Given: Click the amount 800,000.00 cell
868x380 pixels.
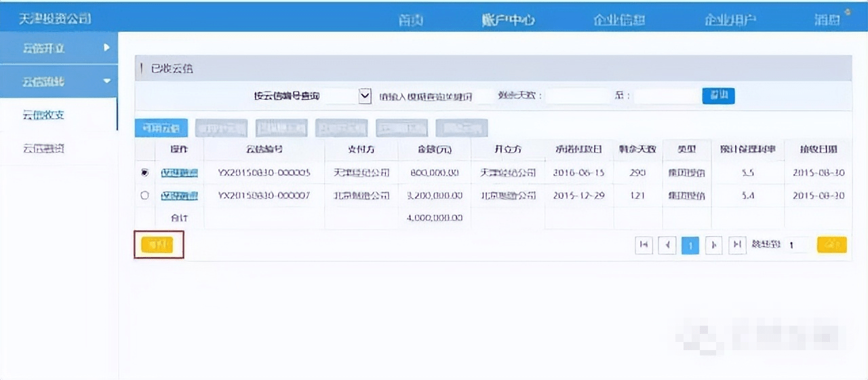Looking at the screenshot, I should [435, 173].
